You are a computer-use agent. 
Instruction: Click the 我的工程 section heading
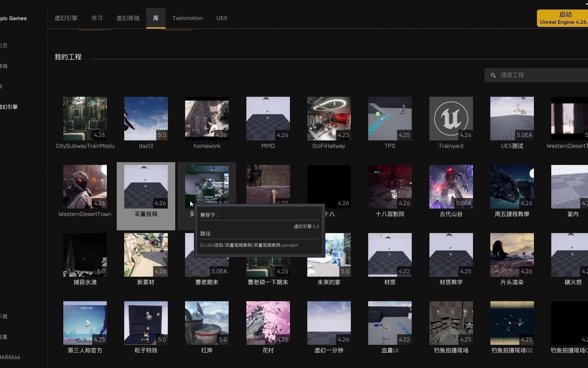coord(68,57)
